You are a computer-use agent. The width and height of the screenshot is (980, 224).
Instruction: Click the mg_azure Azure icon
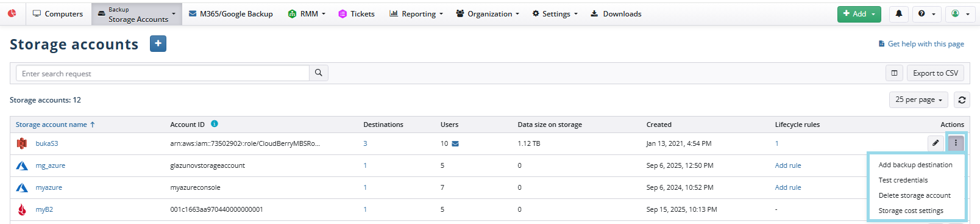[x=22, y=165]
